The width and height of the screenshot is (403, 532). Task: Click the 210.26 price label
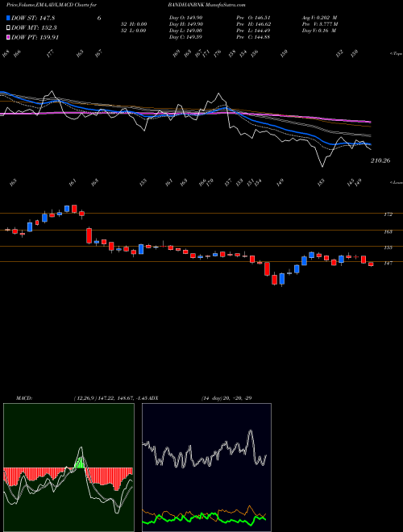[x=380, y=161]
